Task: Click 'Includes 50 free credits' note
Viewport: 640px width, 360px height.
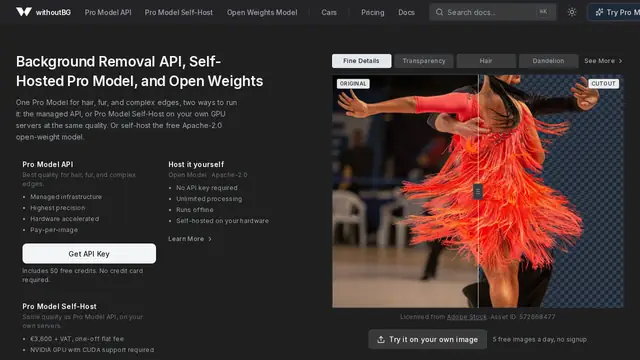Action: [83, 275]
